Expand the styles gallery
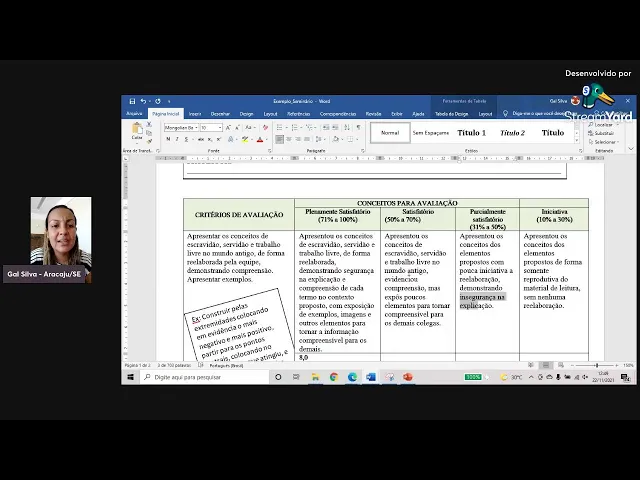 click(577, 140)
